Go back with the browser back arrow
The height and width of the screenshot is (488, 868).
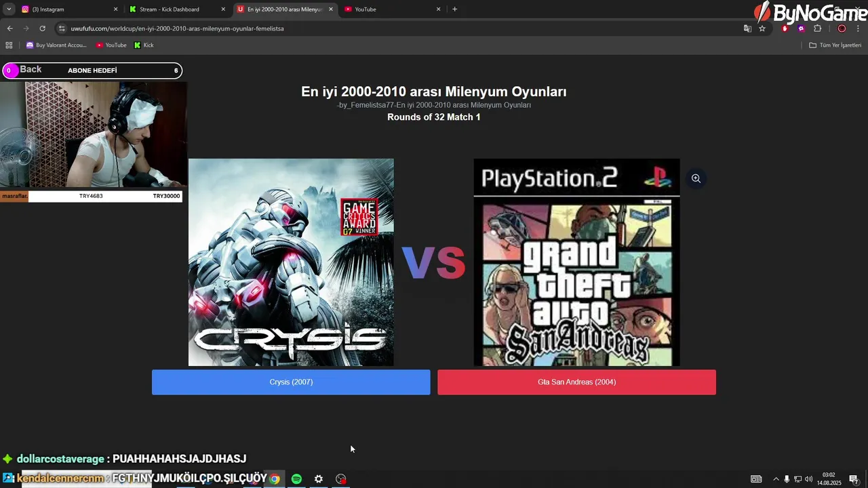pos(9,28)
